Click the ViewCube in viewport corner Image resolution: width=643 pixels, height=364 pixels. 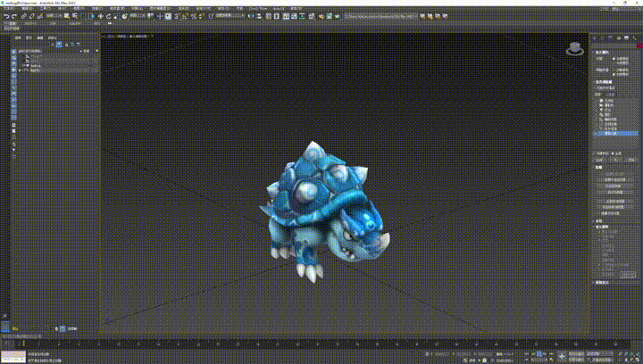[x=575, y=49]
